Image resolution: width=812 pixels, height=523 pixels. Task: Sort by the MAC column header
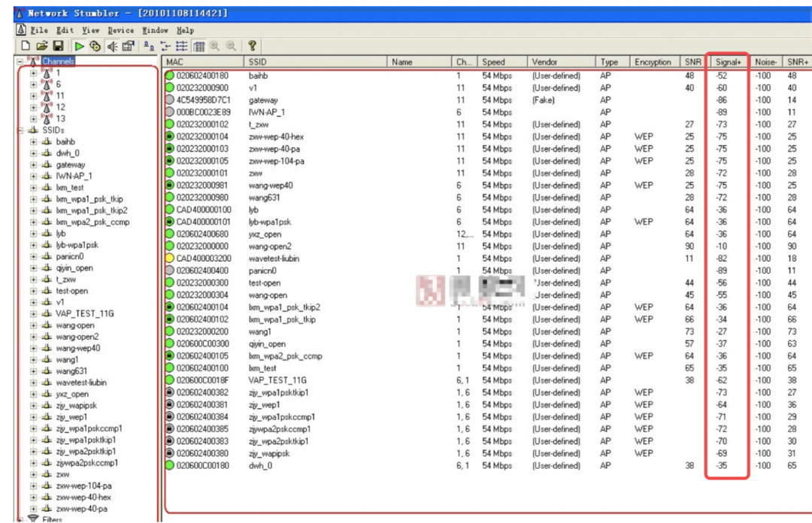click(203, 62)
